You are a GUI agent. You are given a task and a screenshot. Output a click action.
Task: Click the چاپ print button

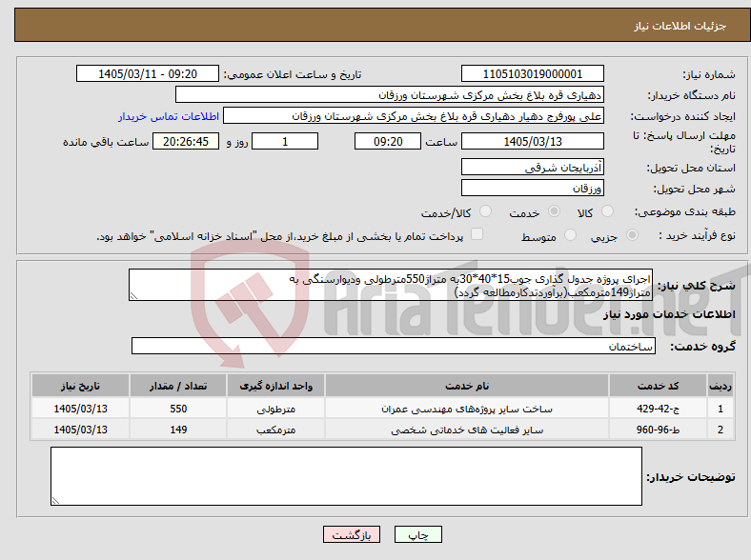pos(418,534)
